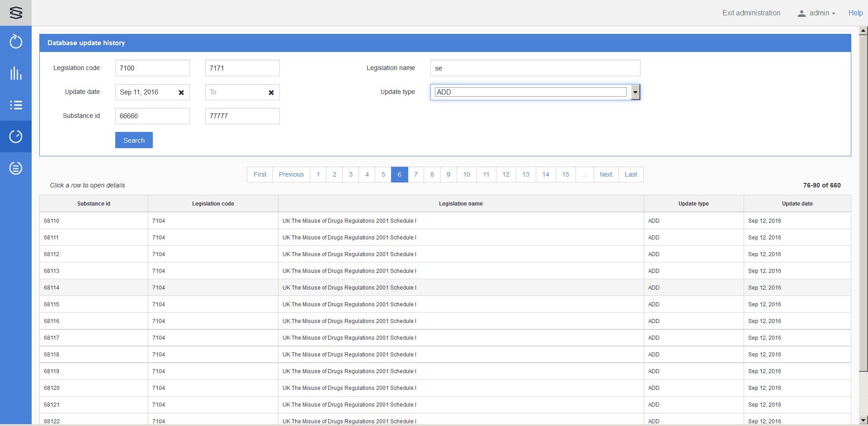Click the Exit administration link
This screenshot has width=868, height=426.
pyautogui.click(x=751, y=13)
